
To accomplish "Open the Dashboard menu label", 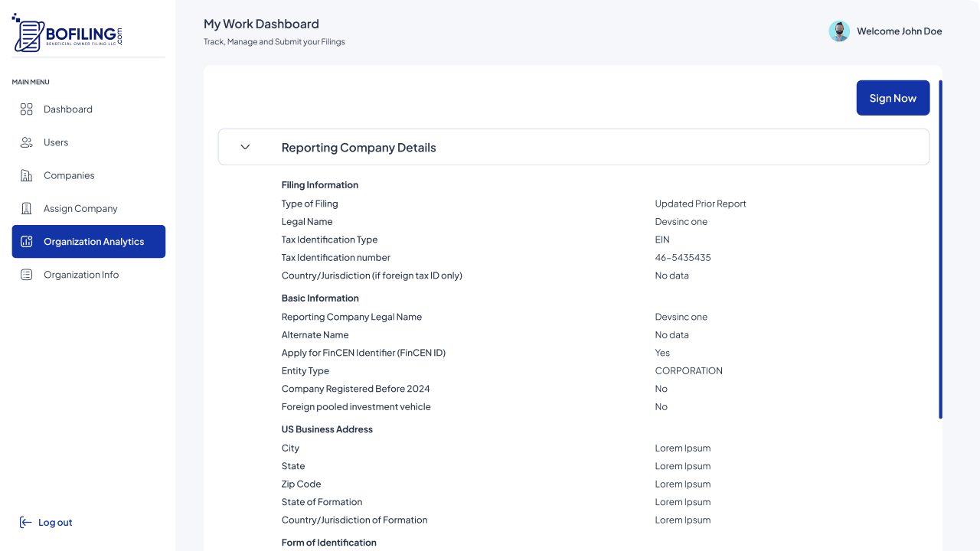I will click(x=68, y=109).
